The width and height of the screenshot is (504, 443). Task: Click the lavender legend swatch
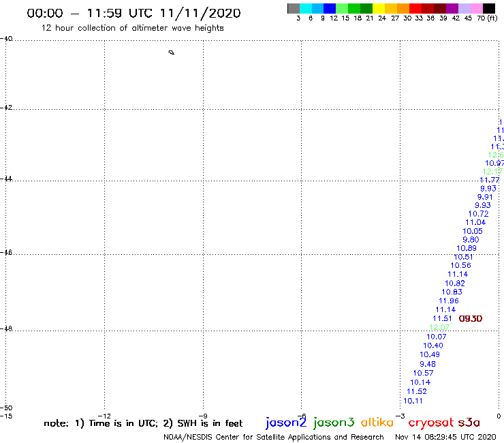pyautogui.click(x=464, y=8)
